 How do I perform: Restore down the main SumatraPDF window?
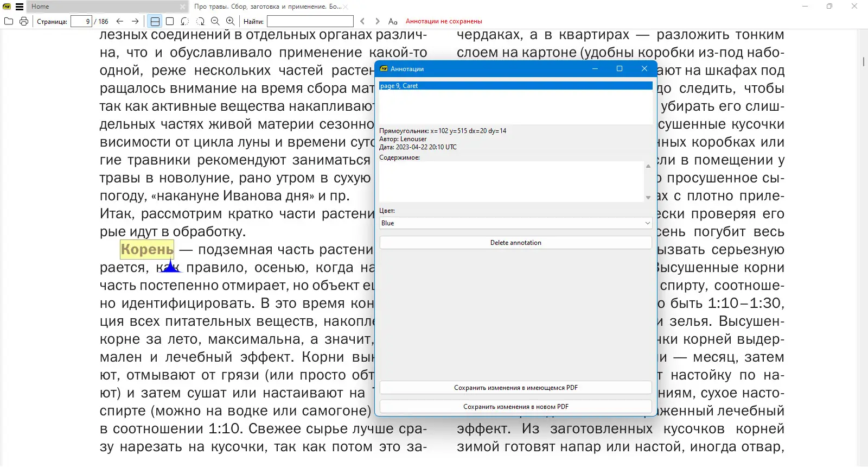click(829, 7)
